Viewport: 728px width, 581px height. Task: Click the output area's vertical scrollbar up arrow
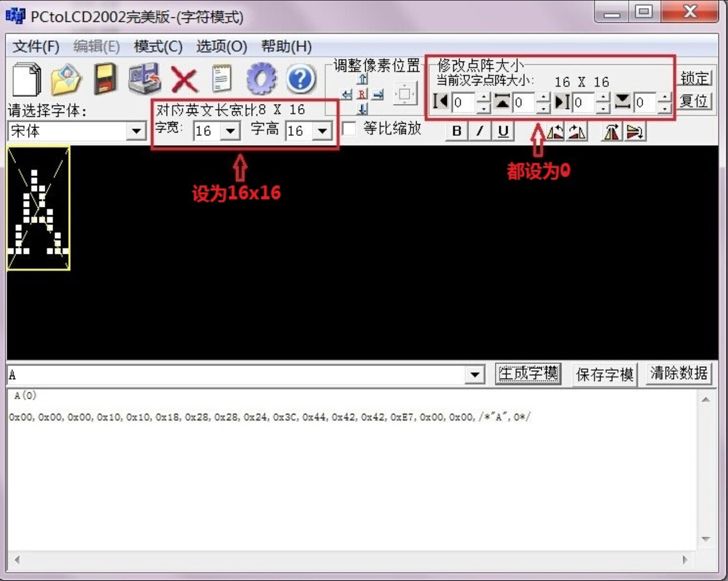point(706,399)
